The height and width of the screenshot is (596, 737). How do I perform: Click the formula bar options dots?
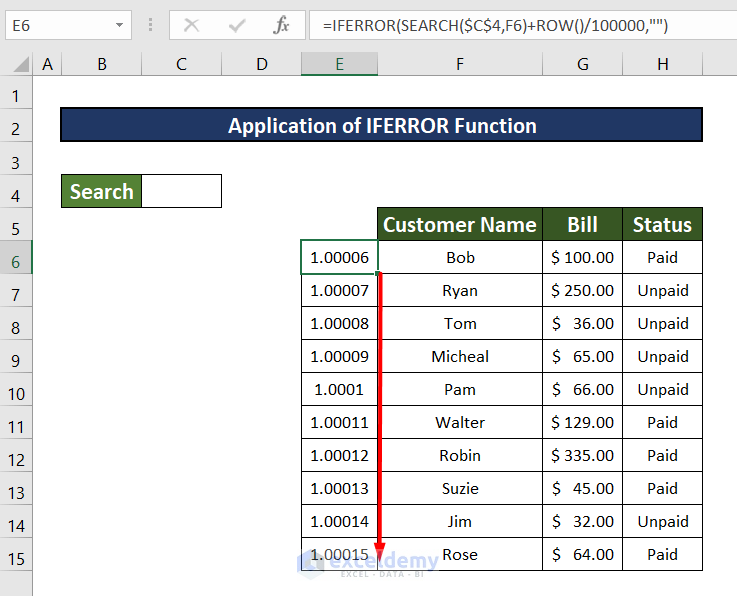coord(149,26)
